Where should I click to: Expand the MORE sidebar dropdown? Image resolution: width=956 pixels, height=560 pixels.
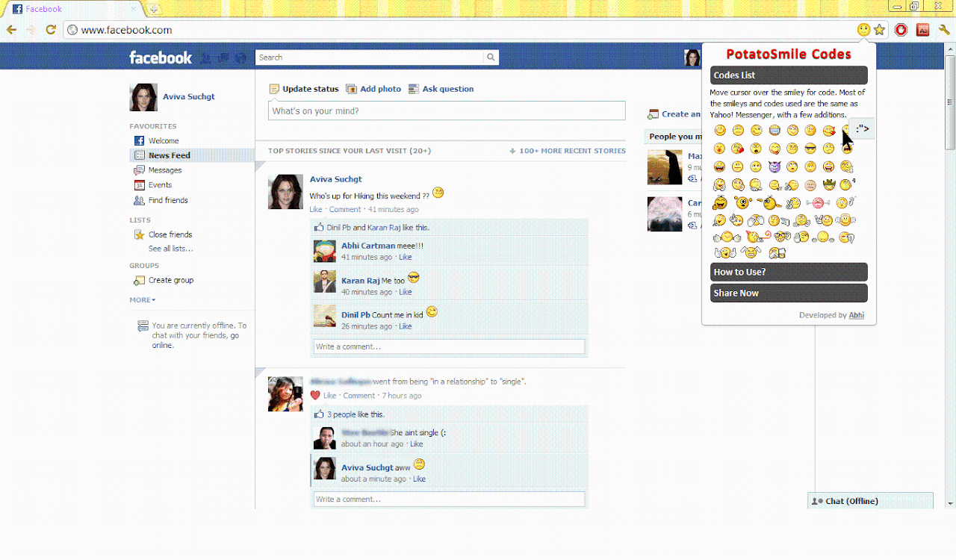[x=143, y=300]
